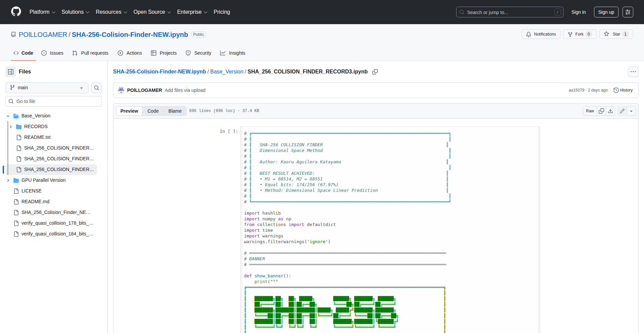644x333 pixels.
Task: Open the main branch dropdown
Action: (47, 88)
